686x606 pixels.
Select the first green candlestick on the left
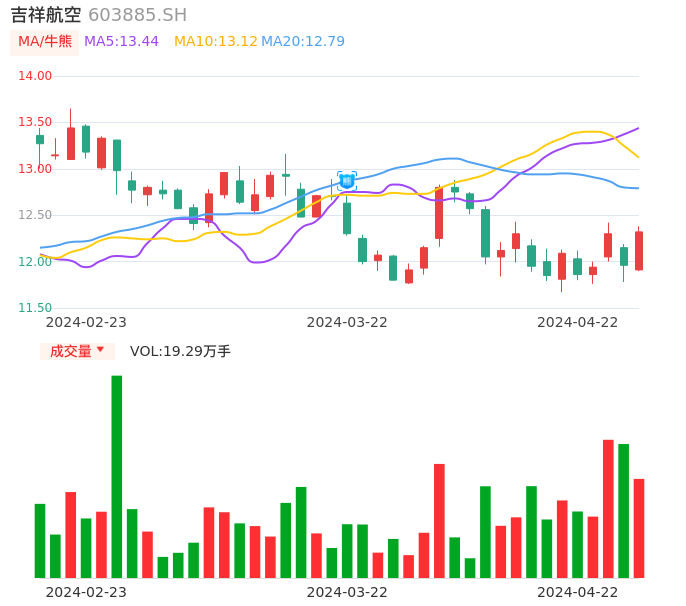click(x=40, y=140)
